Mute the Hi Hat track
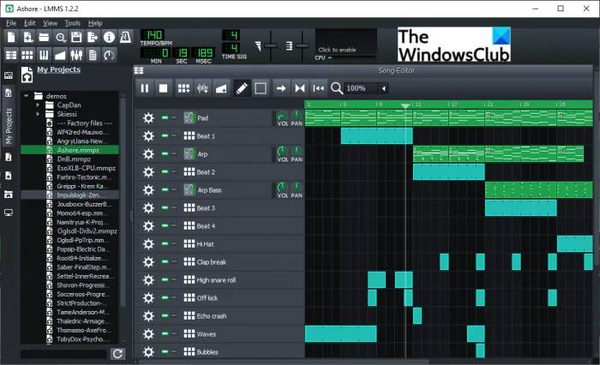 [x=165, y=243]
